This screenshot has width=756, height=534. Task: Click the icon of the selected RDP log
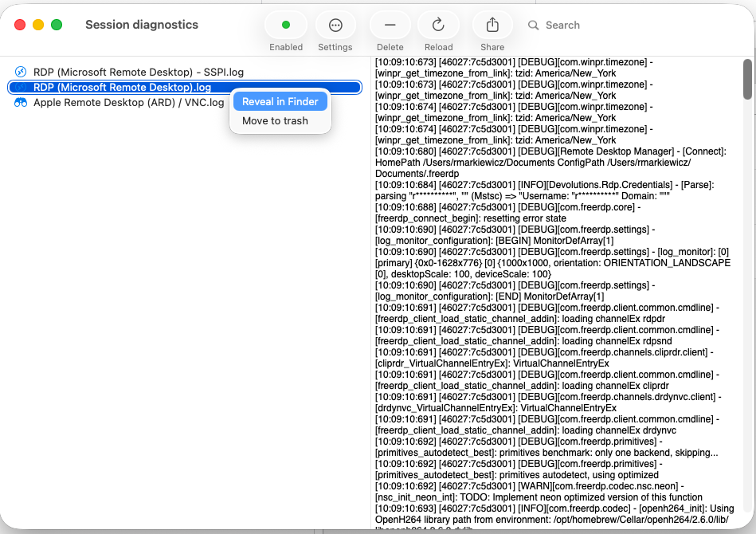tap(20, 88)
